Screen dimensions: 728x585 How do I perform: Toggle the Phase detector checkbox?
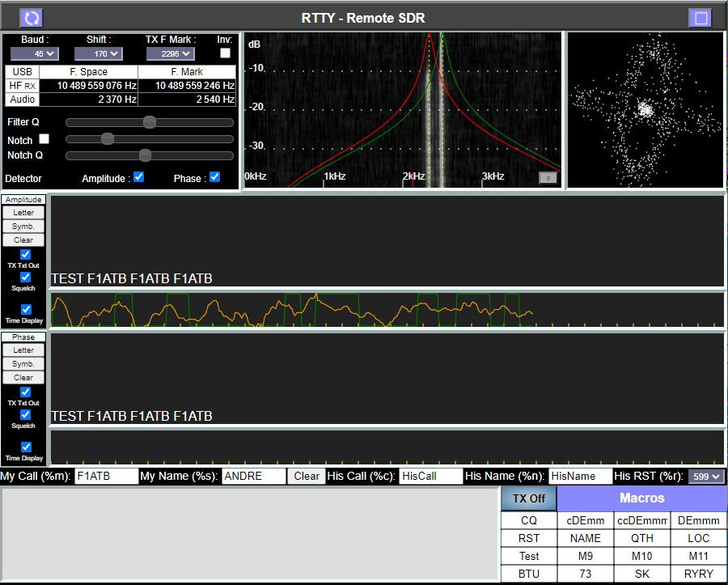tap(214, 177)
